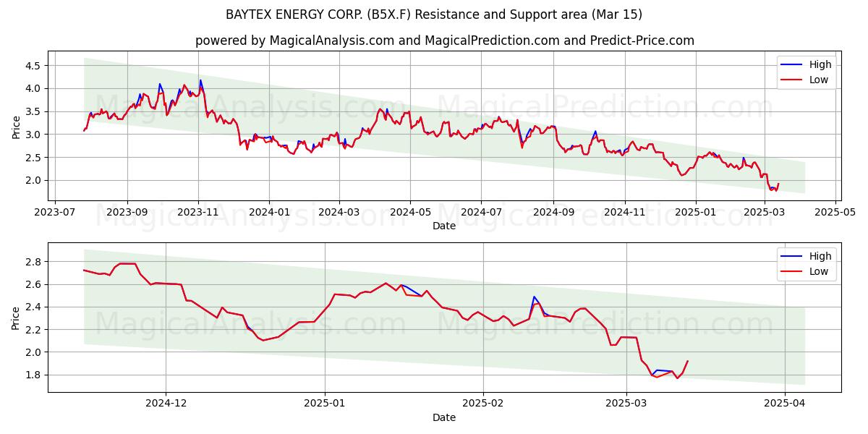Click the top chart x-axis label 2025-05
The height and width of the screenshot is (434, 868).
pos(835,213)
